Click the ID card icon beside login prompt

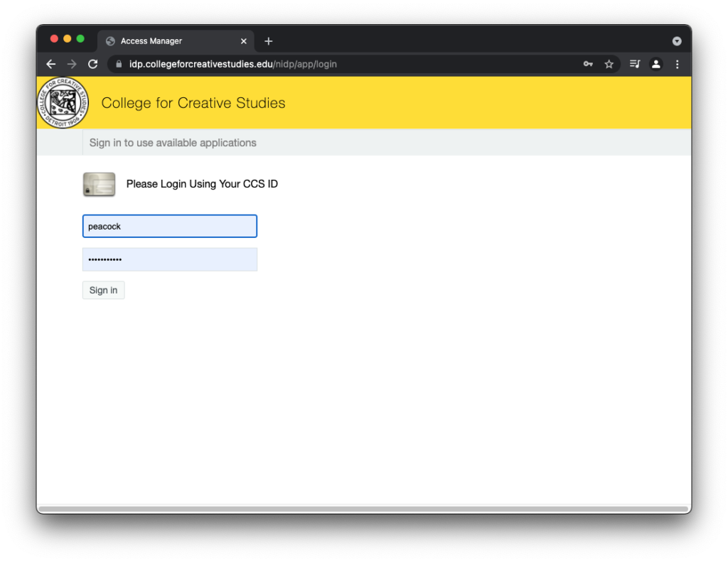[x=99, y=184]
